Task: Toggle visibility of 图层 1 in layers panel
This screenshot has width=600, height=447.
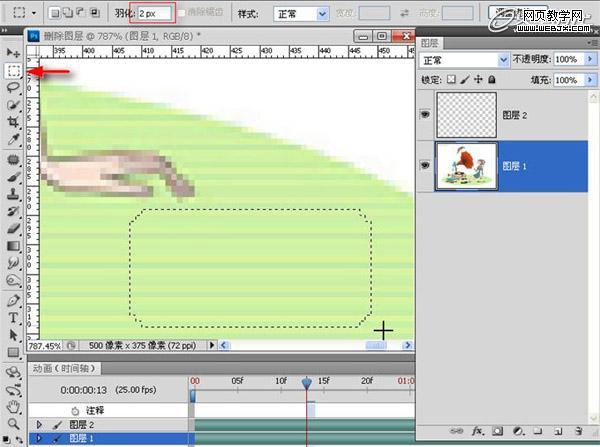Action: tap(424, 165)
